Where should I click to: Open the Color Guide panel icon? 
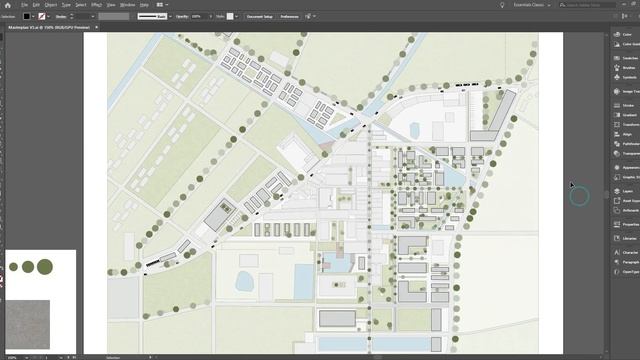point(617,44)
